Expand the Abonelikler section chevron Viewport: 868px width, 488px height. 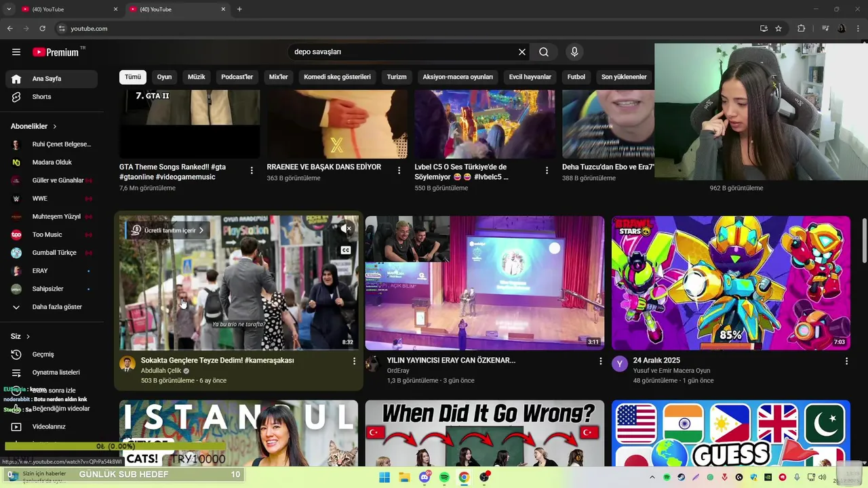tap(55, 127)
